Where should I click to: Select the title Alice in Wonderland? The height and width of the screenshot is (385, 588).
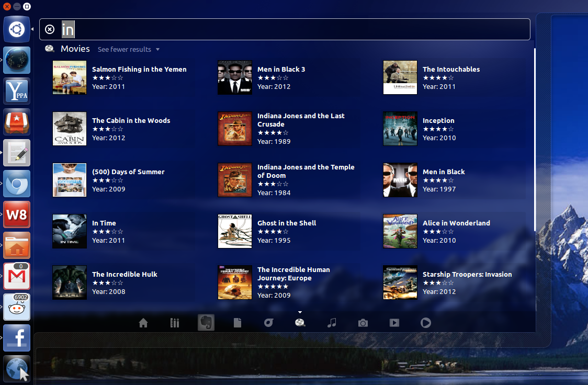click(x=456, y=223)
